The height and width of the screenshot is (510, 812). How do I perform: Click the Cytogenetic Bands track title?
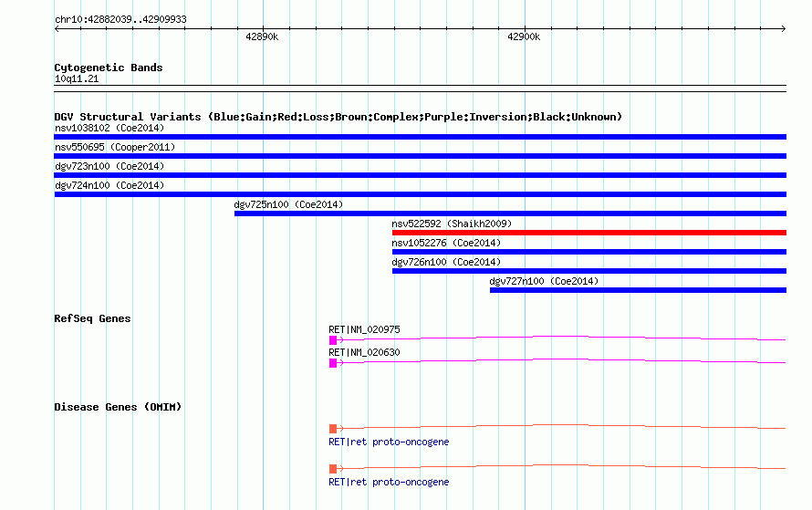(x=109, y=68)
